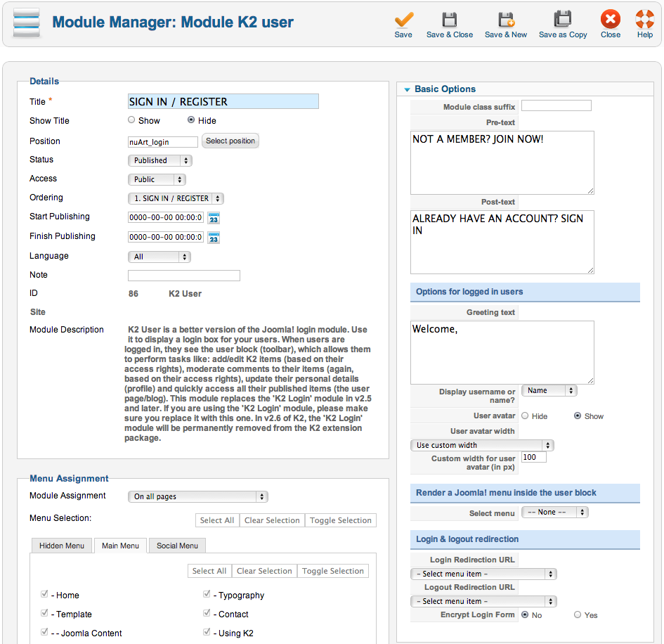
Task: Click top Toggle Selection button
Action: point(341,520)
